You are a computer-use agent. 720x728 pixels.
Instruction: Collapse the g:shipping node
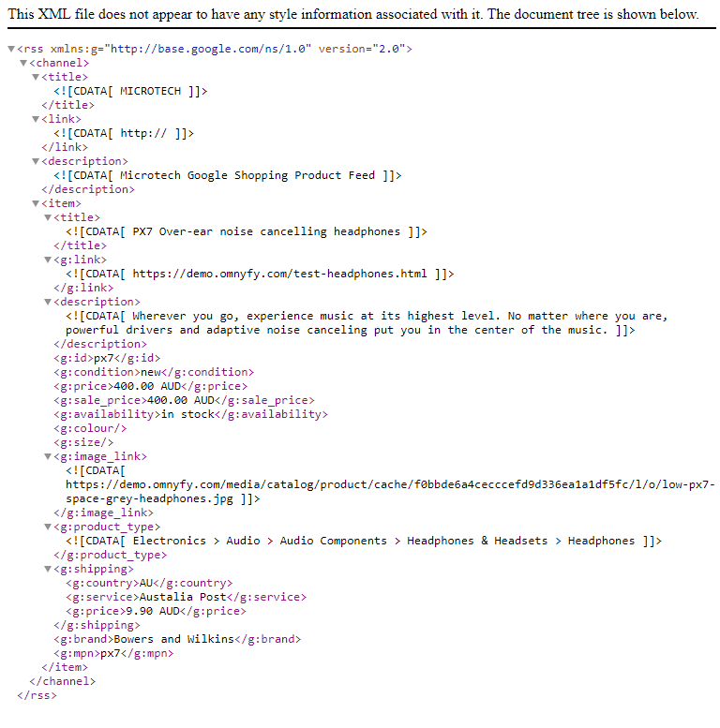coord(48,570)
